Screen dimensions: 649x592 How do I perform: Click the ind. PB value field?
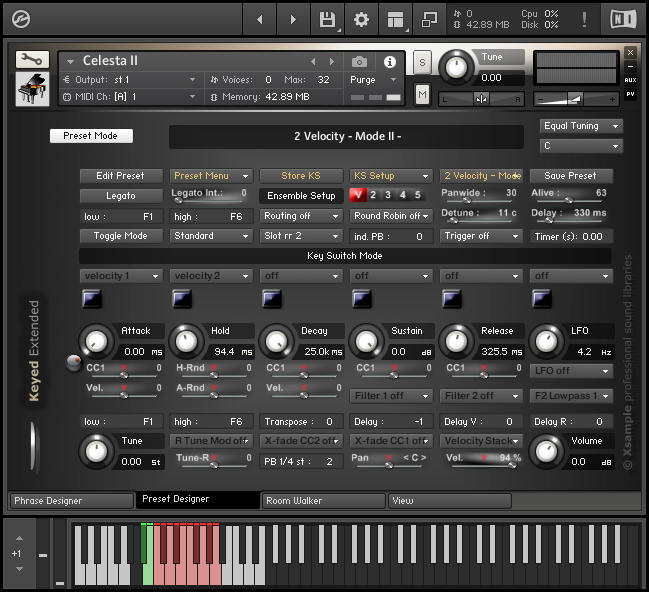(x=391, y=237)
